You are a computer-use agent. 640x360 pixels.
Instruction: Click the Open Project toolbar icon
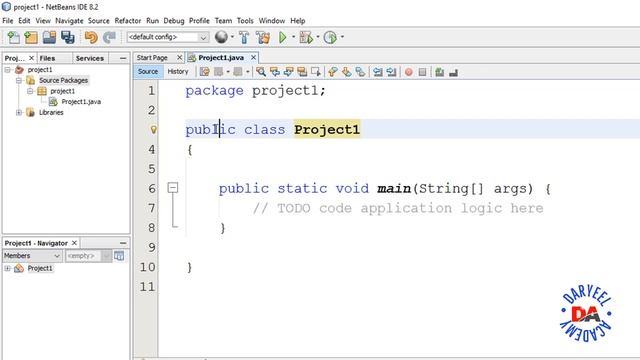[x=49, y=37]
